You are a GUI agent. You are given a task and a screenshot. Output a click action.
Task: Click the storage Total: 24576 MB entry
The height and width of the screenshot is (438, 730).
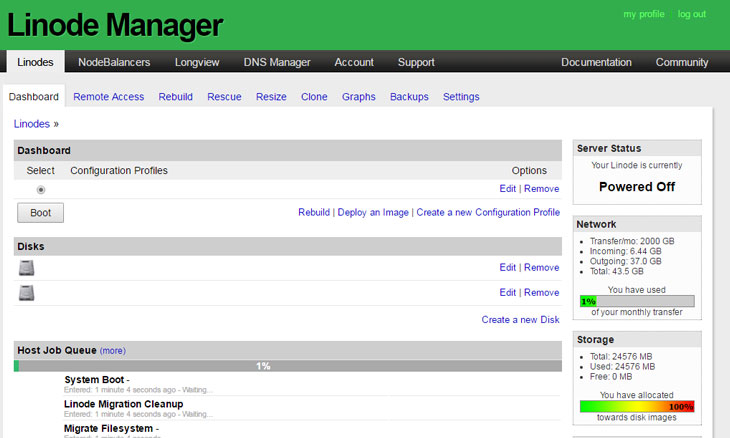pyautogui.click(x=621, y=357)
